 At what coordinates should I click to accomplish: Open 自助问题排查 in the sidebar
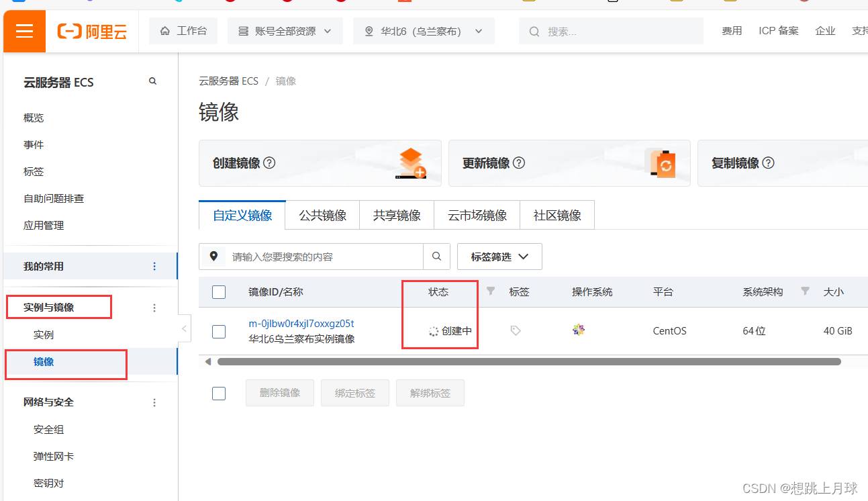(x=54, y=198)
